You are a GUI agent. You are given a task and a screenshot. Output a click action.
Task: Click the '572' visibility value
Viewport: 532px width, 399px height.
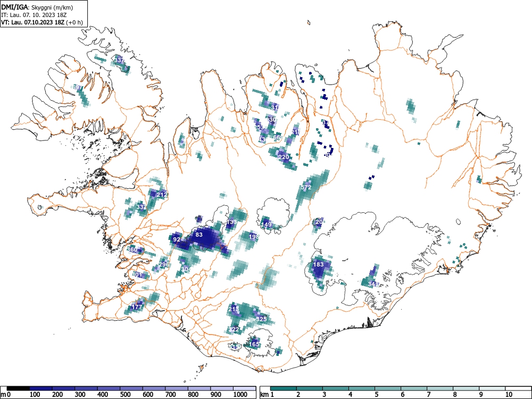[x=306, y=187]
